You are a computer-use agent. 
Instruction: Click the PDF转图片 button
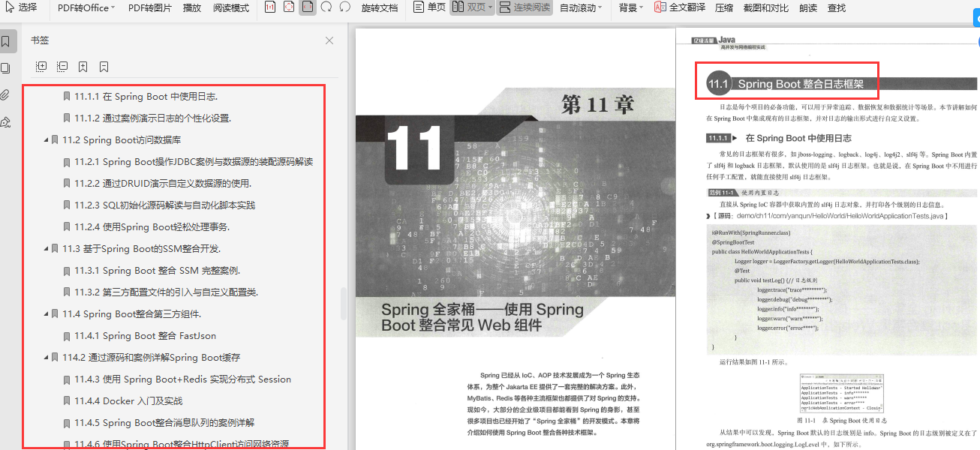(149, 7)
